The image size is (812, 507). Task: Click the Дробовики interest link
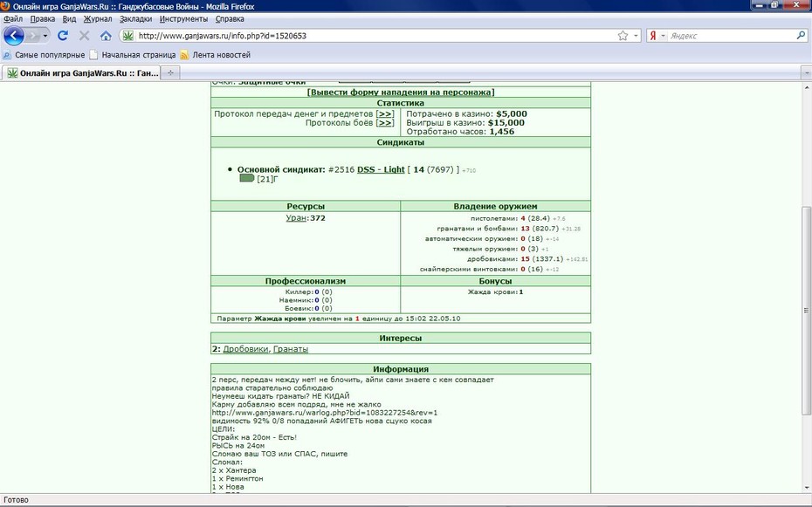point(245,349)
